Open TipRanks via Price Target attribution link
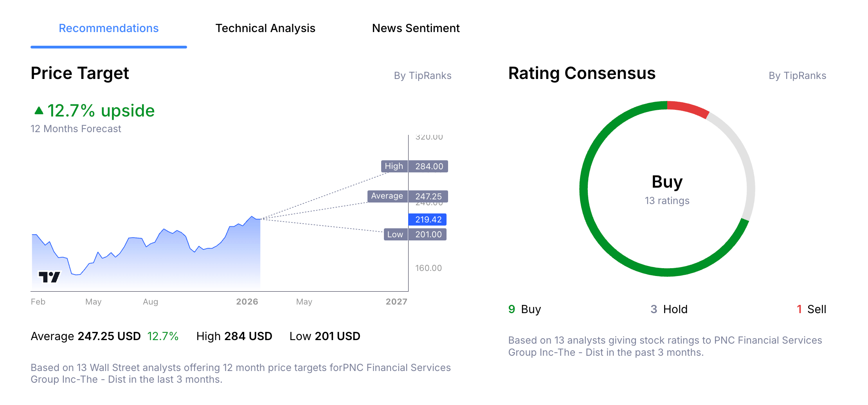This screenshot has width=868, height=405. coord(423,75)
